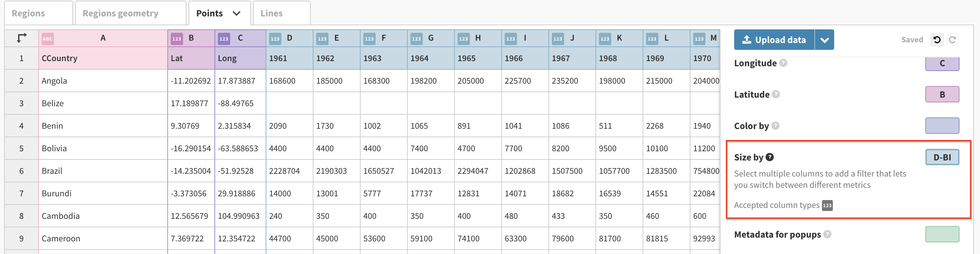Click the Size by D-BI column field

tap(942, 157)
